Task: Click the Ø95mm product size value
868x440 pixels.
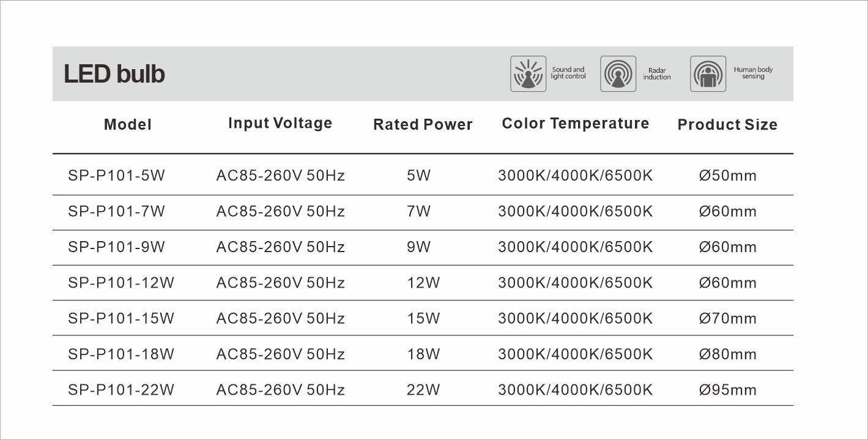Action: pos(727,390)
